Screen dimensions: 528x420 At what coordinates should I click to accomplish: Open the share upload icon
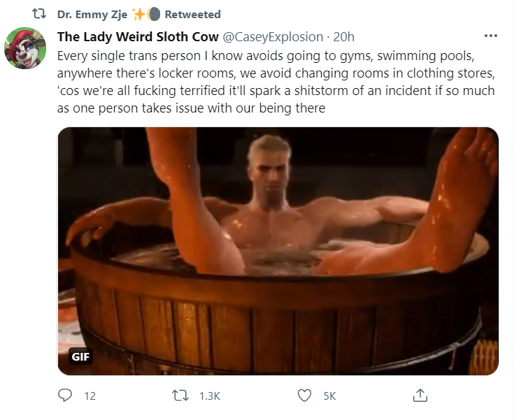point(420,396)
